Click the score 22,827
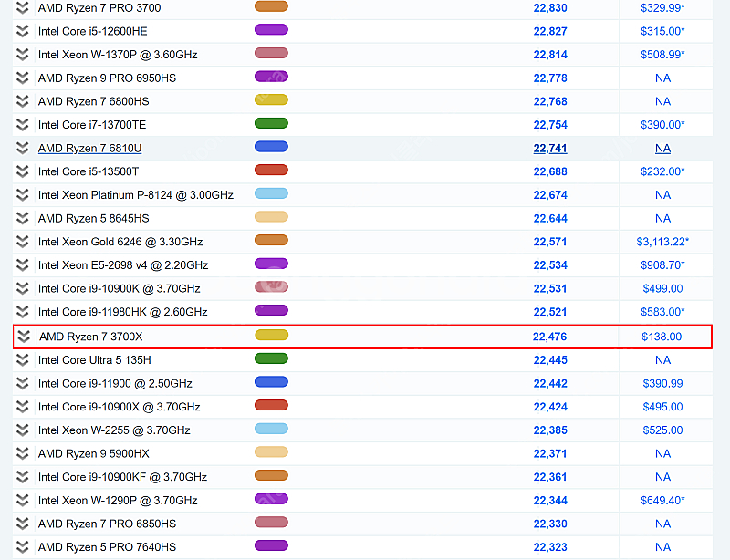This screenshot has height=560, width=730. [550, 31]
